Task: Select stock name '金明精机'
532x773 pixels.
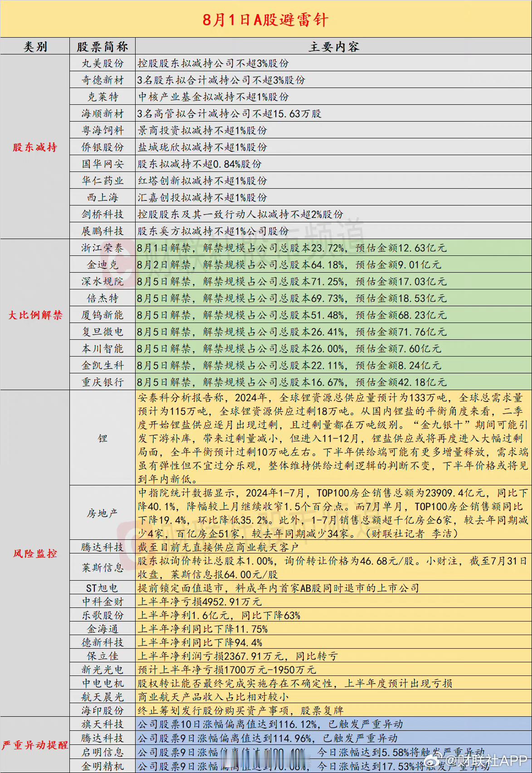Action: coord(102,767)
